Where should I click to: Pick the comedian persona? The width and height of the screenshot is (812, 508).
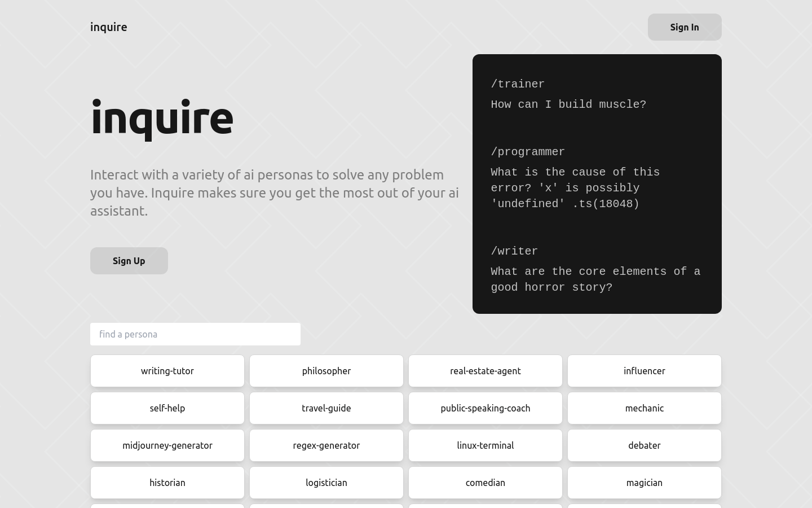(x=486, y=483)
